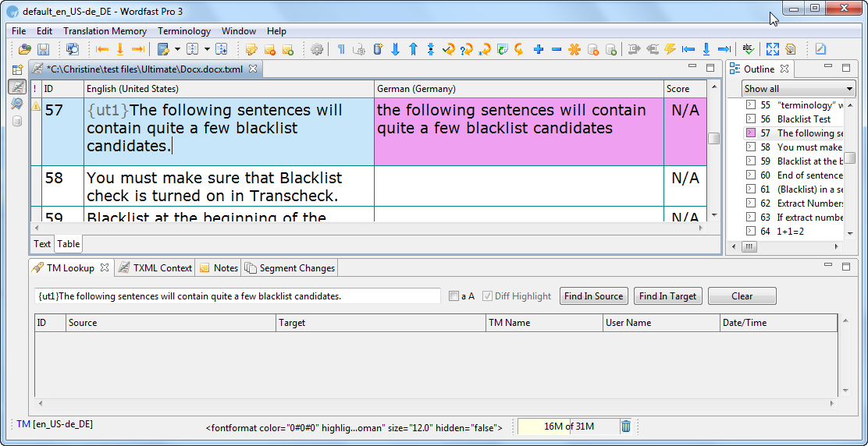Viewport: 868px width, 446px height.
Task: Switch to the TXML Context tab
Action: 155,268
